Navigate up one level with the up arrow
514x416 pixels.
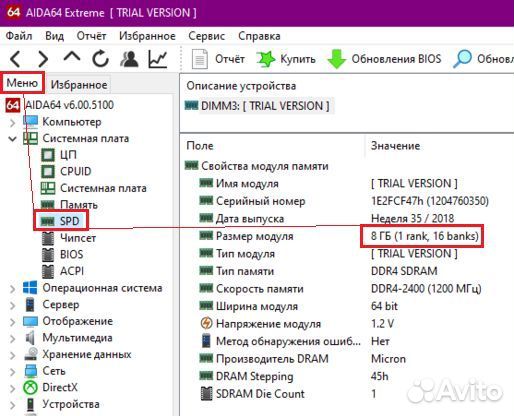(72, 57)
